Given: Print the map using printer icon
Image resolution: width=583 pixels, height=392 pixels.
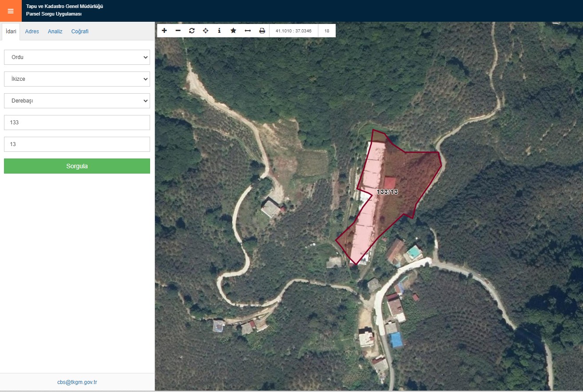Looking at the screenshot, I should 262,31.
